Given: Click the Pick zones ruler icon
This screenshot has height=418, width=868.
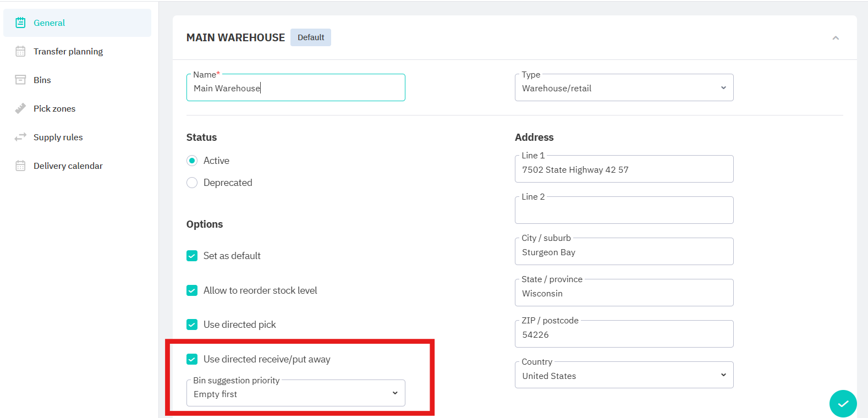Looking at the screenshot, I should click(20, 108).
